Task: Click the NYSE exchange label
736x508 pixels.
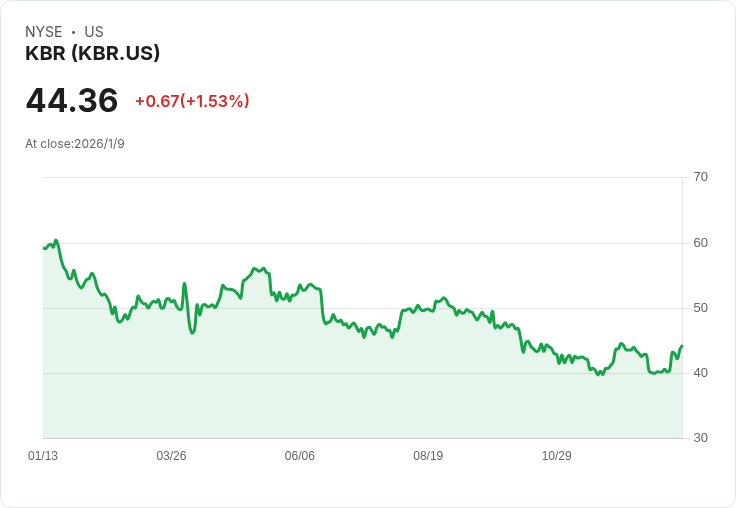Action: coord(44,32)
